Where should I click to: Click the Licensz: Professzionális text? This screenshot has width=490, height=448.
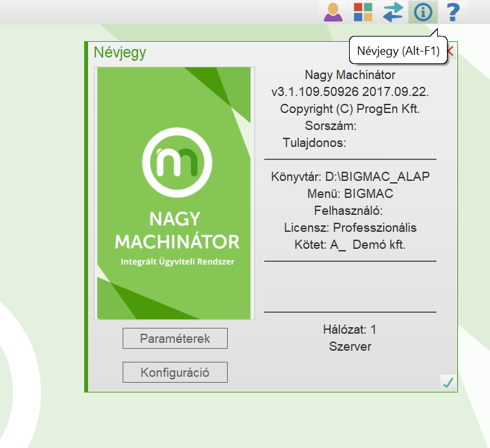(x=350, y=228)
